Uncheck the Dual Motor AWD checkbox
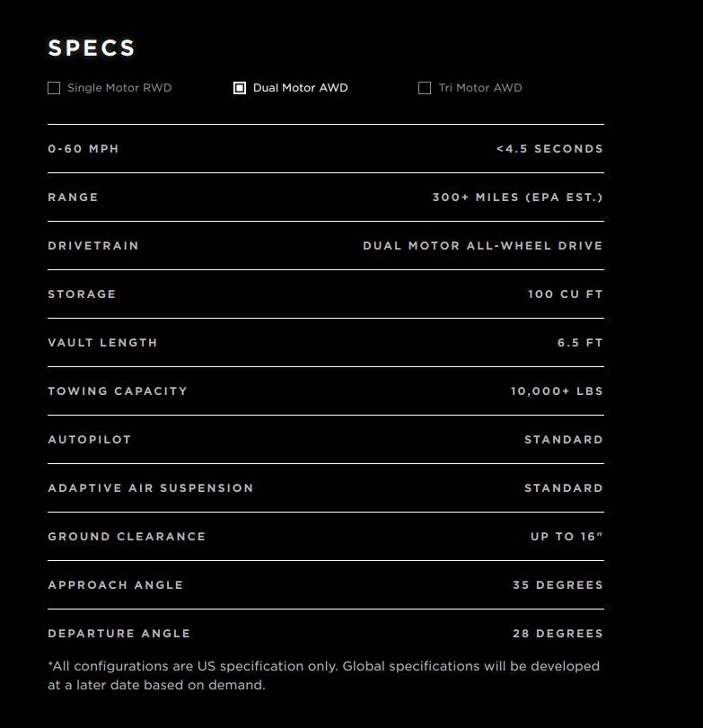This screenshot has height=728, width=703. 240,88
